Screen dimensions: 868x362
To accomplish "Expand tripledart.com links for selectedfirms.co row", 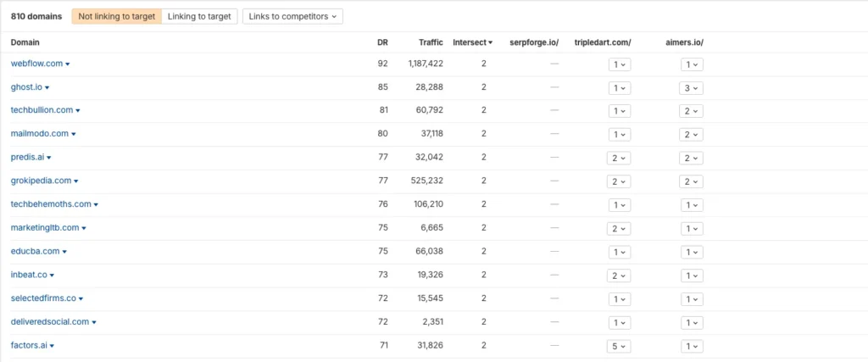I will pos(620,299).
